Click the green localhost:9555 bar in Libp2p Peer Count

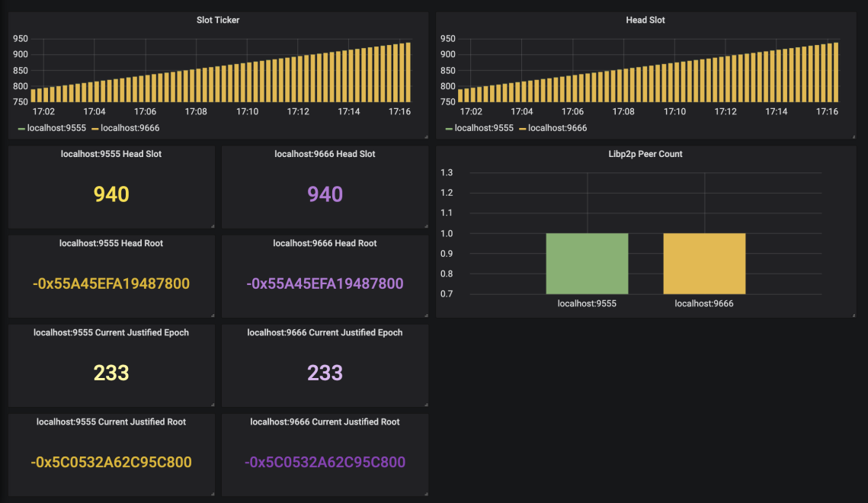pos(587,263)
